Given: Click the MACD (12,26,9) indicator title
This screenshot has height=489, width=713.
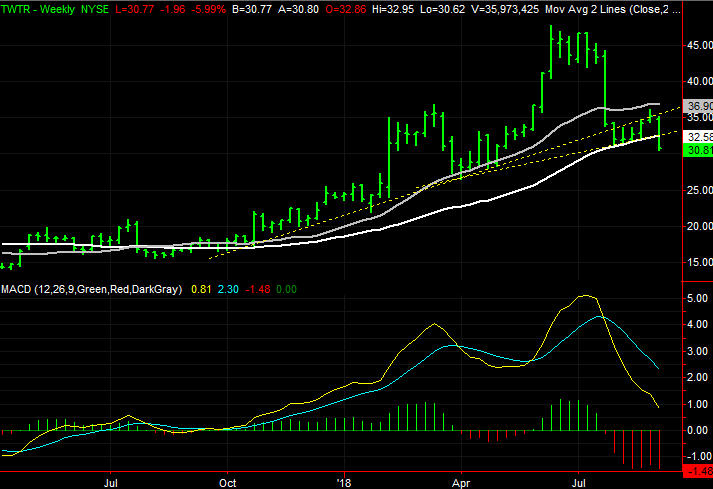Looking at the screenshot, I should tap(91, 289).
